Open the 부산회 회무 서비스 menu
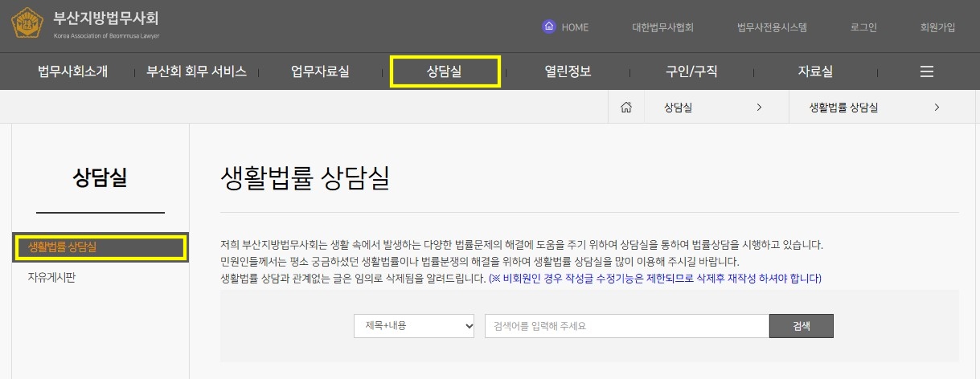980x379 pixels. pyautogui.click(x=196, y=71)
